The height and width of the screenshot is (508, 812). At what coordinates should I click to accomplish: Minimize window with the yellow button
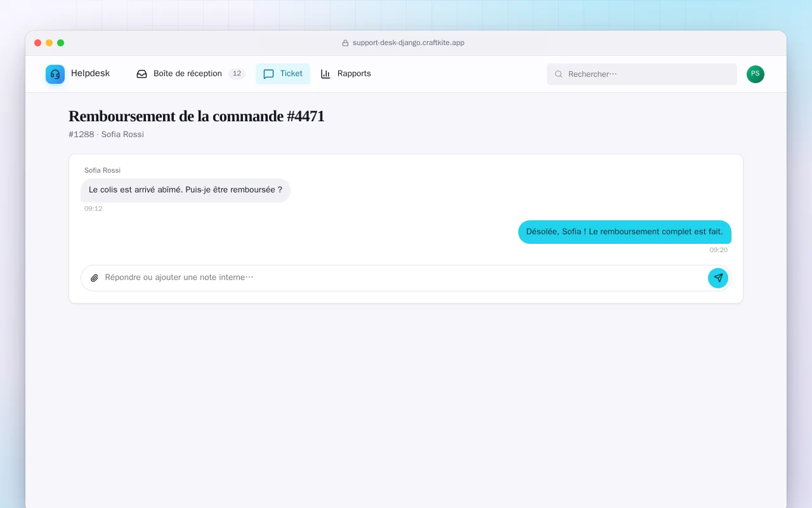click(49, 43)
